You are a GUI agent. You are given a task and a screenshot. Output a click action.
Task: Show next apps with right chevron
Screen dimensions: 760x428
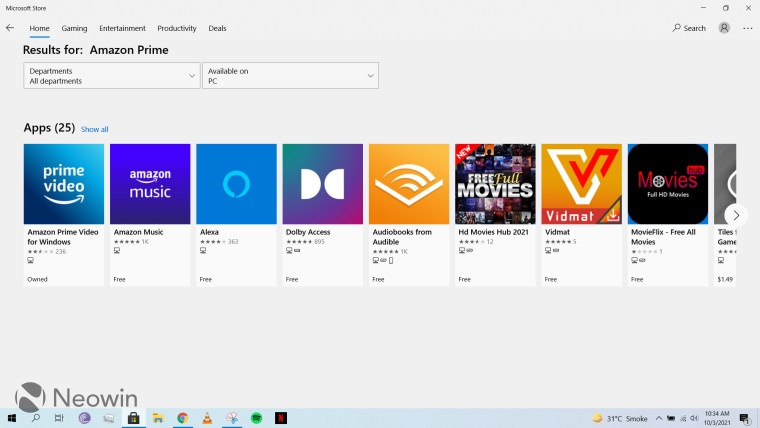736,215
